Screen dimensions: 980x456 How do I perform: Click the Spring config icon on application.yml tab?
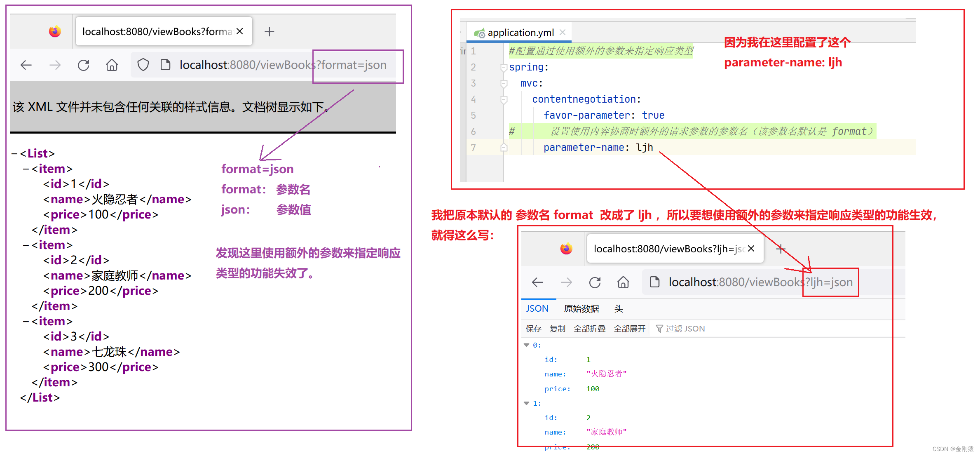tap(479, 33)
